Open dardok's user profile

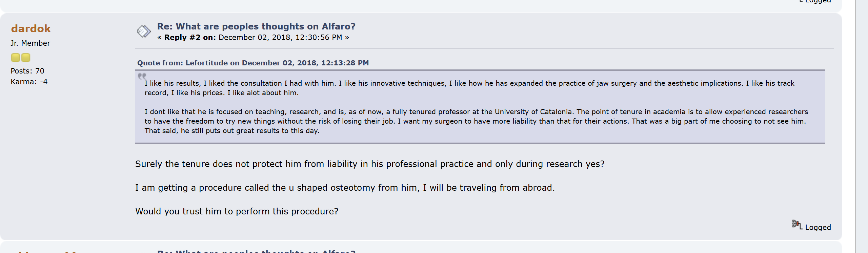31,29
